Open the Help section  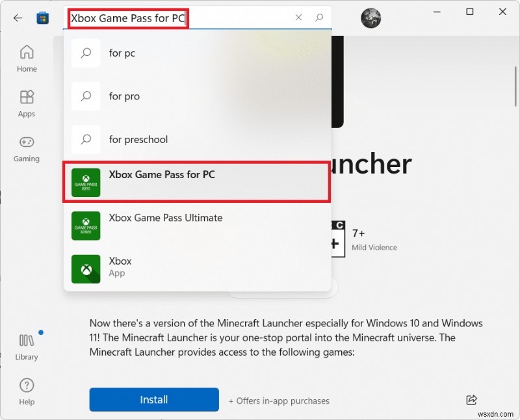point(27,392)
